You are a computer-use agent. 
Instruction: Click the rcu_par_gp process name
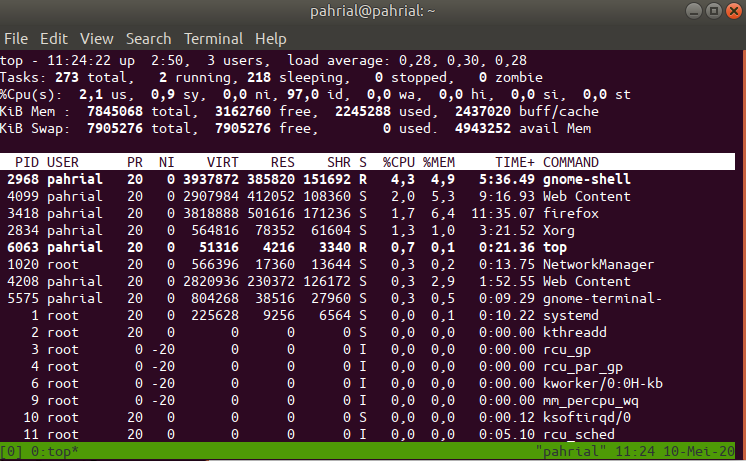[x=583, y=367]
